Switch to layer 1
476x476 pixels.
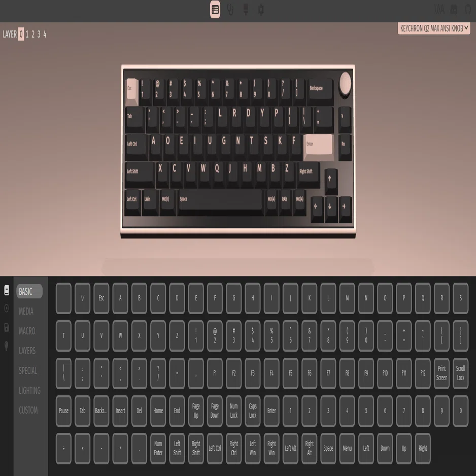(x=27, y=34)
